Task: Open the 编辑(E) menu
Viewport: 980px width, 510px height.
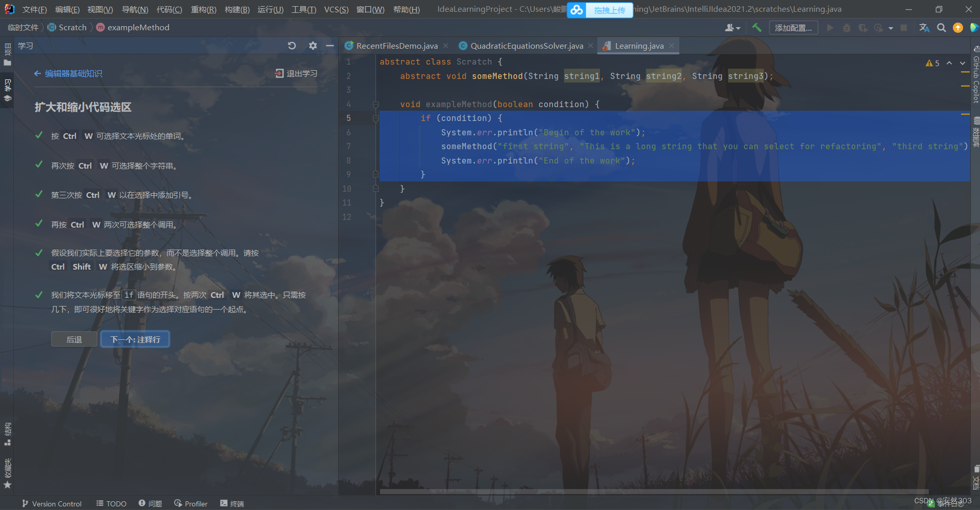Action: point(67,9)
